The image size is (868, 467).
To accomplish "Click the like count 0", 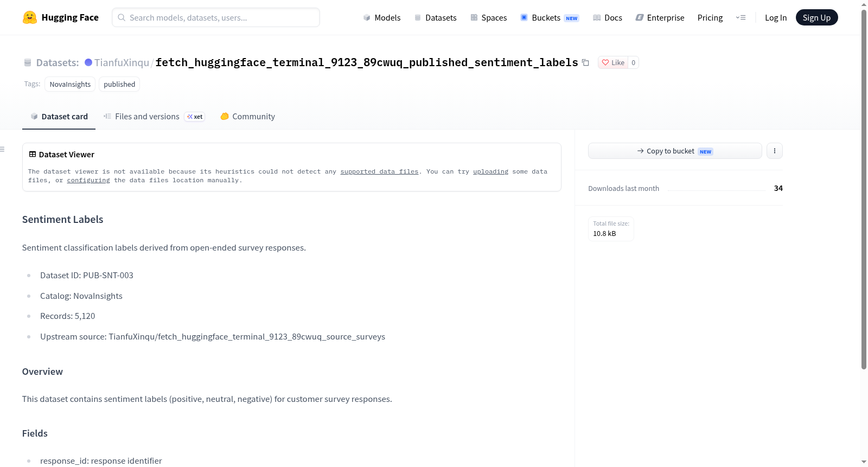I will click(633, 62).
